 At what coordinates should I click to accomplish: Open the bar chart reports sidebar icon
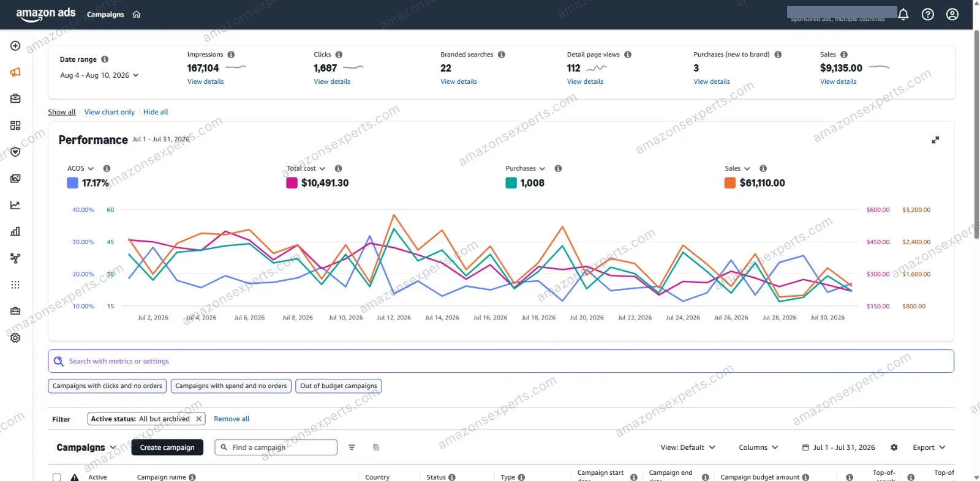pos(15,231)
